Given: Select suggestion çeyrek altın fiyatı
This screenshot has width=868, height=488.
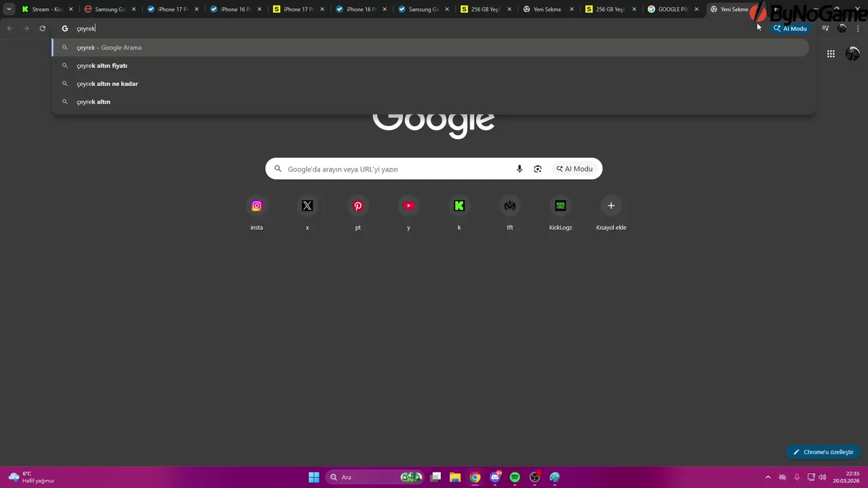Looking at the screenshot, I should (431, 66).
